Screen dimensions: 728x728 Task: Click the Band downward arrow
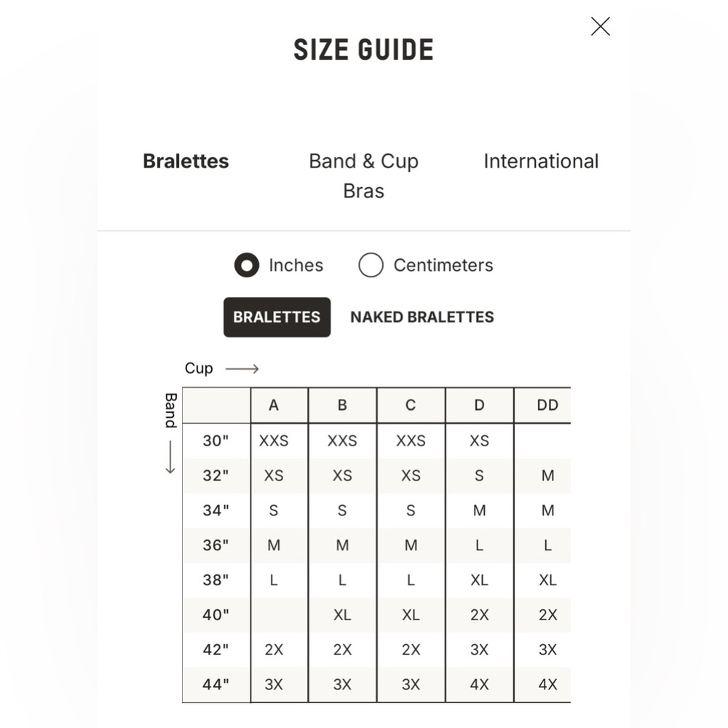(170, 457)
